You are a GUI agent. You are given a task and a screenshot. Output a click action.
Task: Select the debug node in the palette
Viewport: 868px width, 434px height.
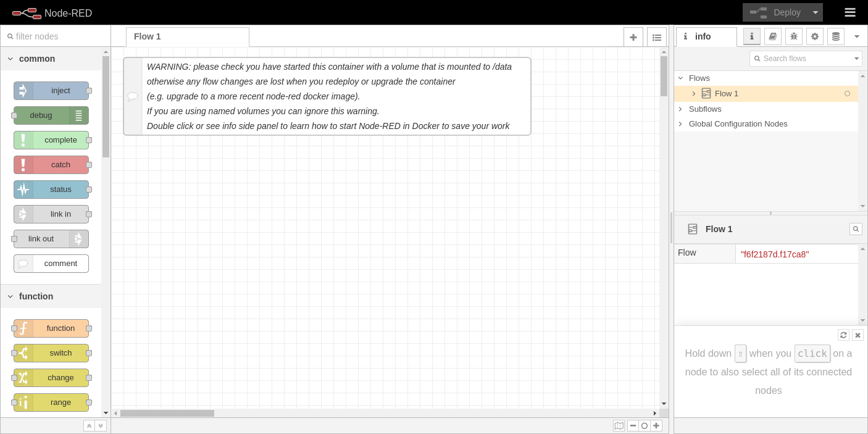click(51, 115)
